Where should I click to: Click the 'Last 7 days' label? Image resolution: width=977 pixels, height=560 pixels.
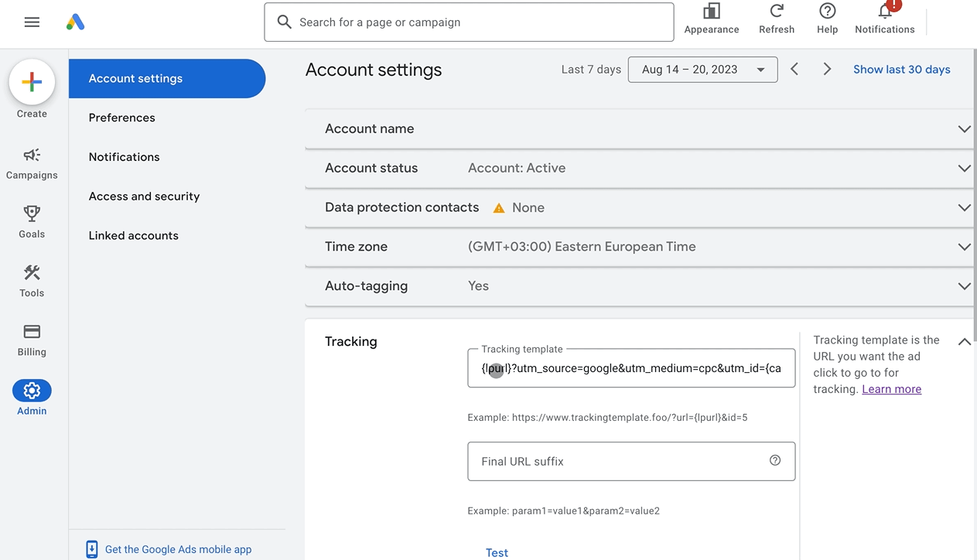591,70
